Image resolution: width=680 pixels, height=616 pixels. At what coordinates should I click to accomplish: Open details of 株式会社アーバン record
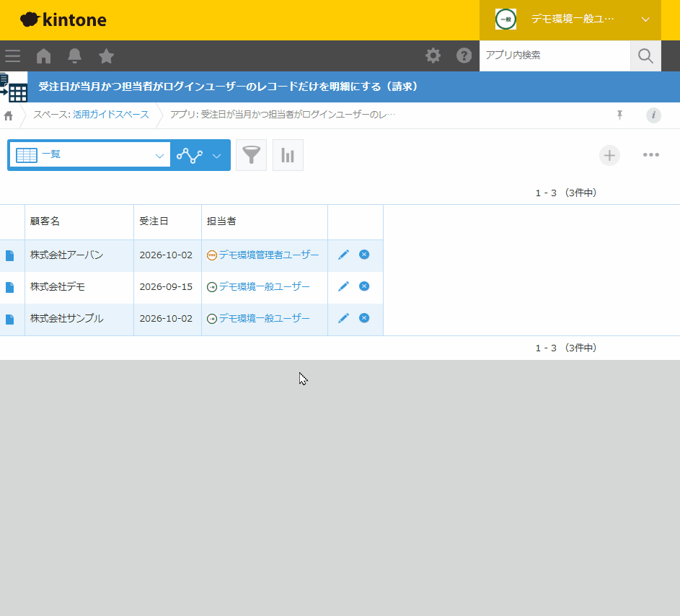pos(9,255)
